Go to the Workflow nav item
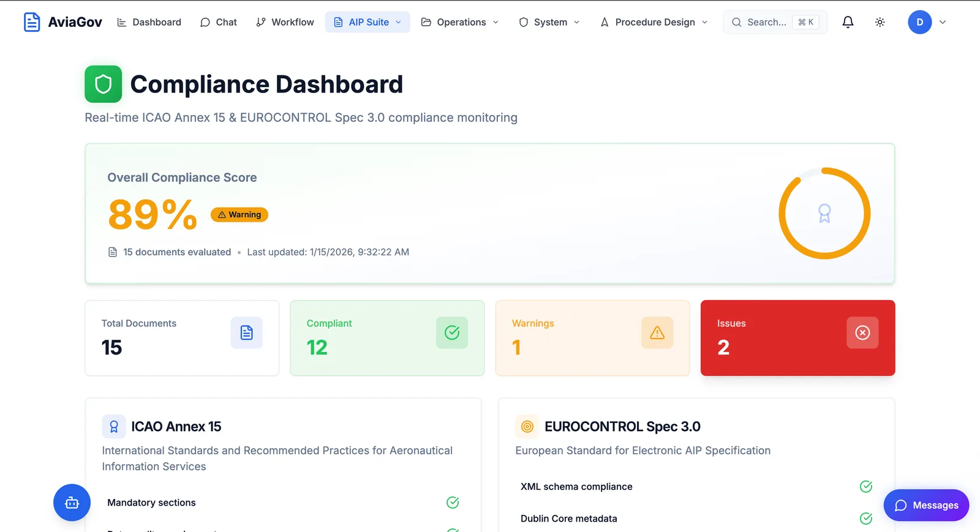 coord(285,22)
